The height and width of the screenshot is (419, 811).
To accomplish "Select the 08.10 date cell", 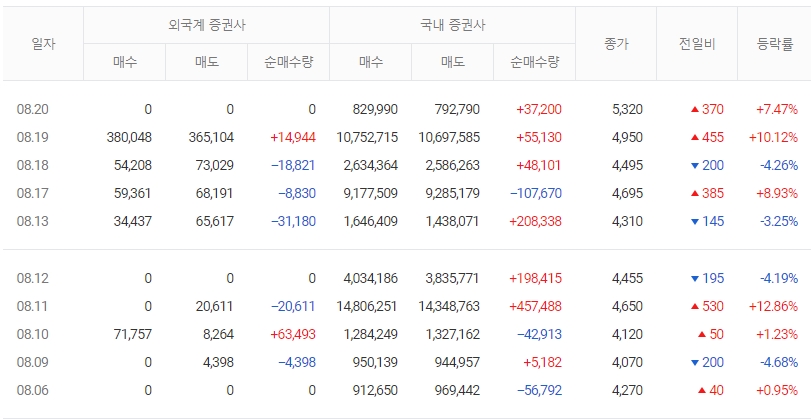I will 33,334.
